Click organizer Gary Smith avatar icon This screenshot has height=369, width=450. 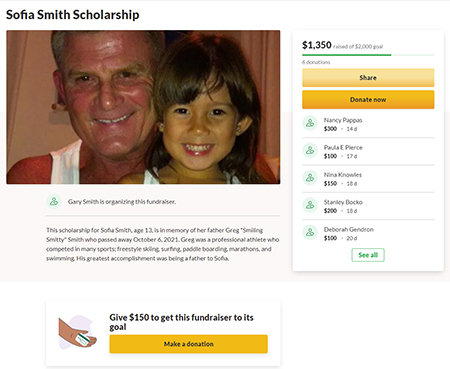tap(54, 202)
